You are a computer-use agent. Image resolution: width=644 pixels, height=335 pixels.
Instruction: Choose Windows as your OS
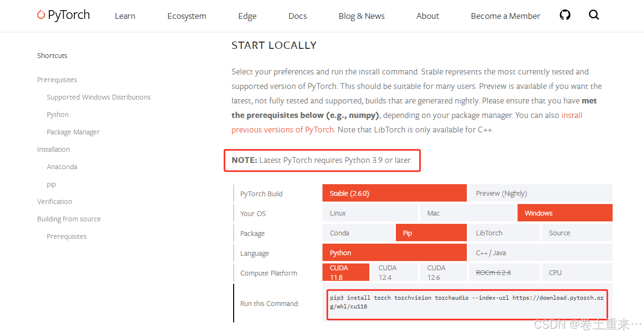click(565, 213)
